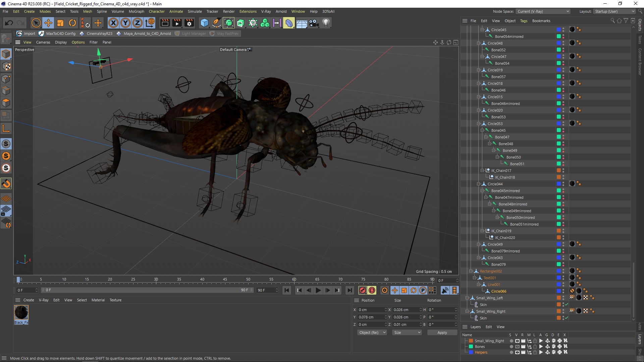Click the Undo arrow icon
Screen dimensions: 644x362
(9, 23)
